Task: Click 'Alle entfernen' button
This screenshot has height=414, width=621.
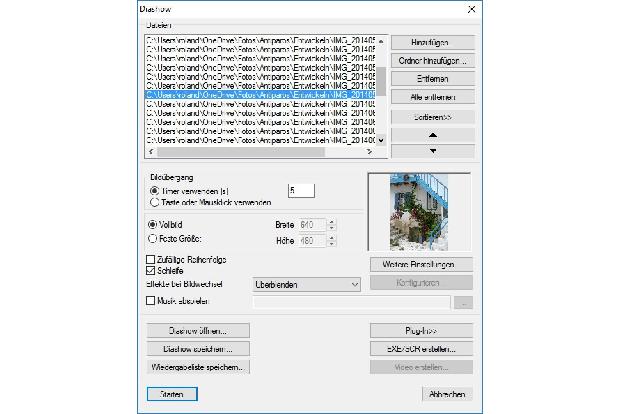Action: click(x=433, y=97)
